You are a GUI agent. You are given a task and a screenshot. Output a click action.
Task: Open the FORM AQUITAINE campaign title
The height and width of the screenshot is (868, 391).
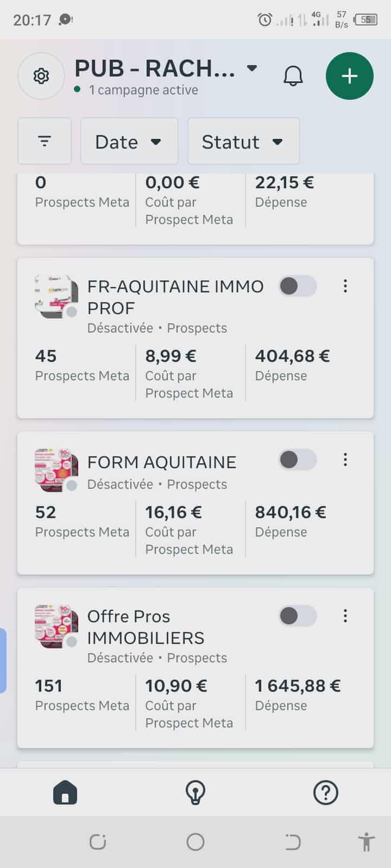162,462
